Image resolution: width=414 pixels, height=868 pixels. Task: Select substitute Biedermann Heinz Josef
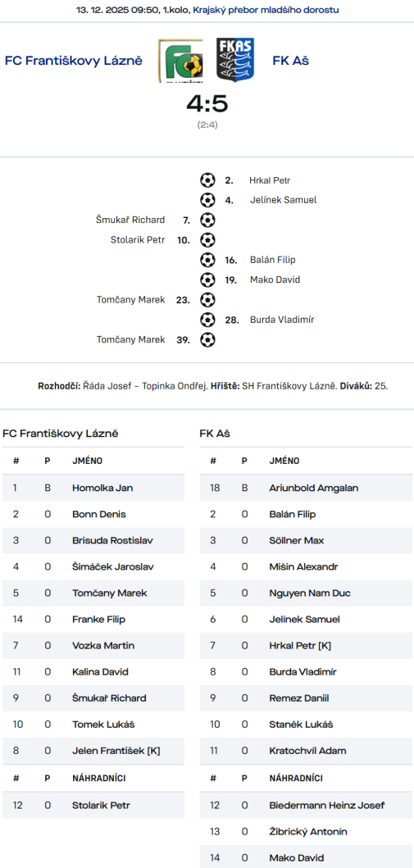point(306,805)
